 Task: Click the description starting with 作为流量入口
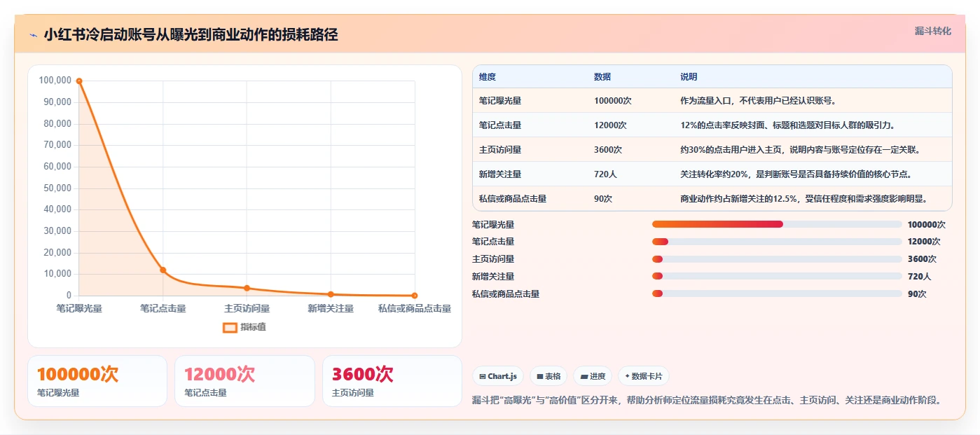click(x=758, y=101)
